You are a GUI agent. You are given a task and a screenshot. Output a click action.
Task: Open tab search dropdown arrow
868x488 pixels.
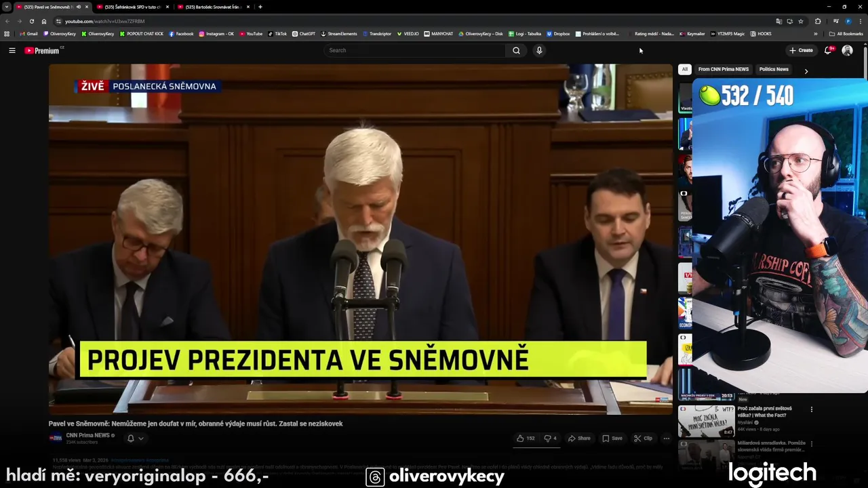click(7, 7)
